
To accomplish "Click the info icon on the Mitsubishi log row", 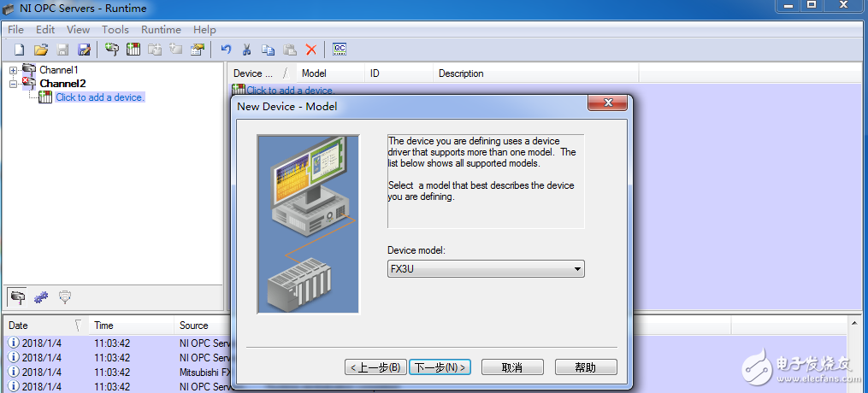I will [x=14, y=372].
